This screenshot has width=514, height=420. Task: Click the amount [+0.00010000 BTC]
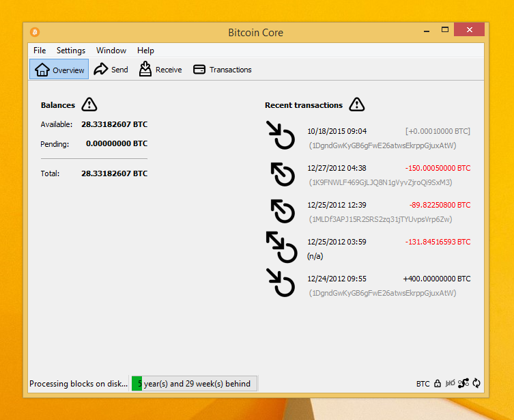pos(438,131)
